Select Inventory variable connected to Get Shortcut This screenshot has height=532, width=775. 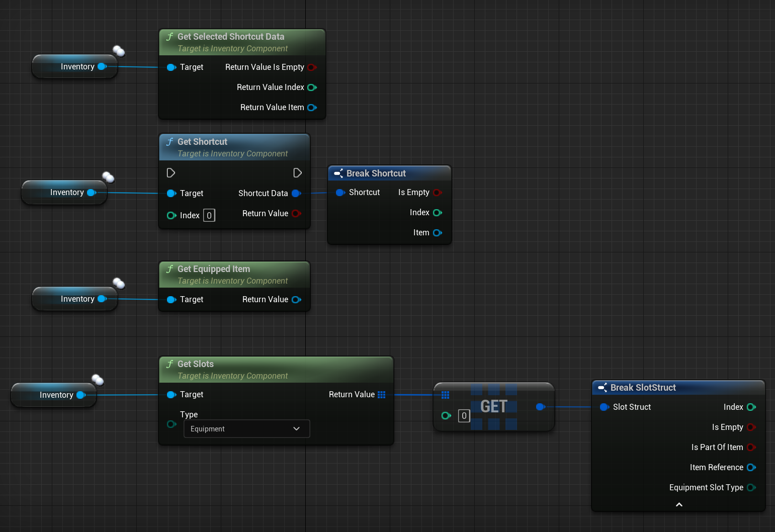pyautogui.click(x=64, y=193)
